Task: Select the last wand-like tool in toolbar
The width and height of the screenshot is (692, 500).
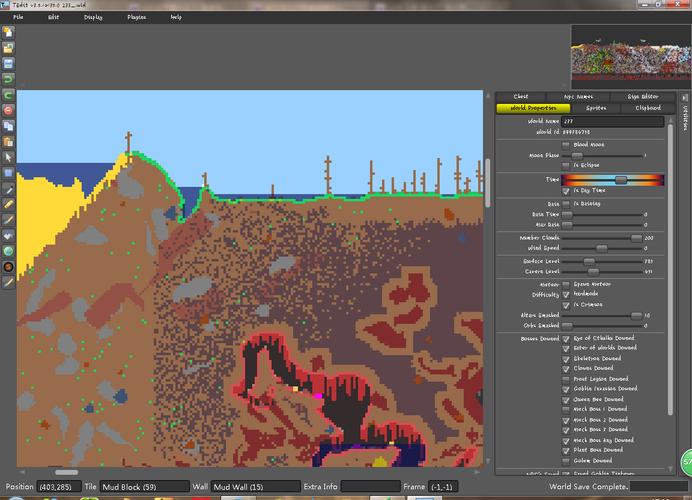Action: (8, 282)
